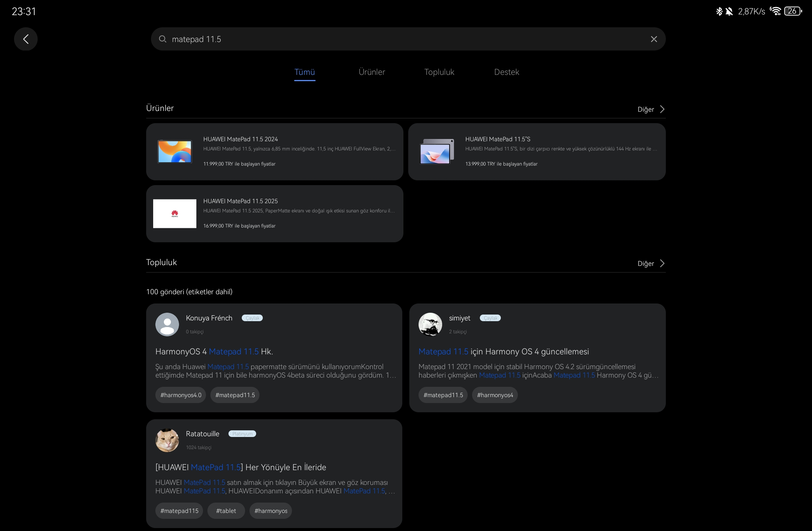
Task: Click simiyet's Çaylak badge
Action: pyautogui.click(x=490, y=318)
